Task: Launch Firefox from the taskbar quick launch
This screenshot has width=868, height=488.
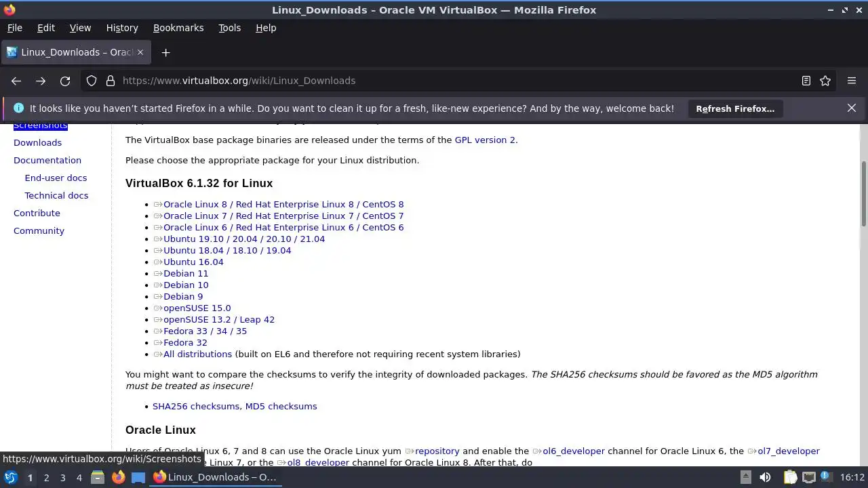Action: pos(118,477)
